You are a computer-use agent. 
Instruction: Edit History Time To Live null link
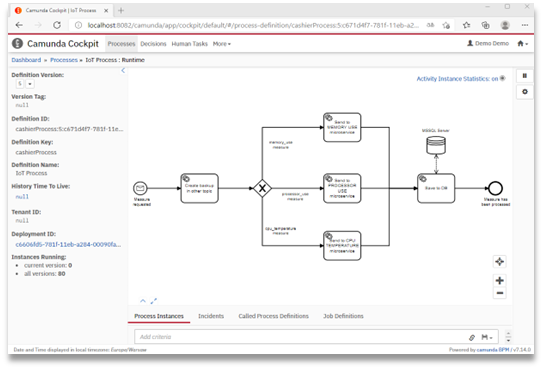click(x=22, y=196)
